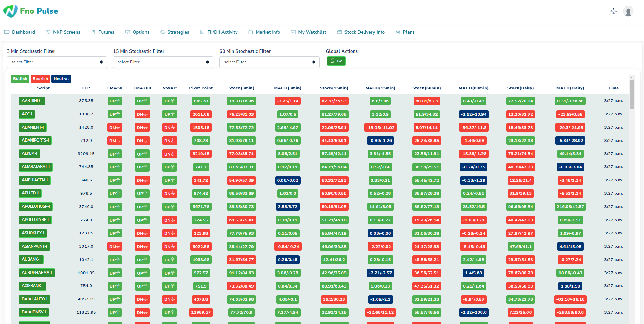Click the VWAP DN badge for ADANIENT-I

pyautogui.click(x=169, y=128)
